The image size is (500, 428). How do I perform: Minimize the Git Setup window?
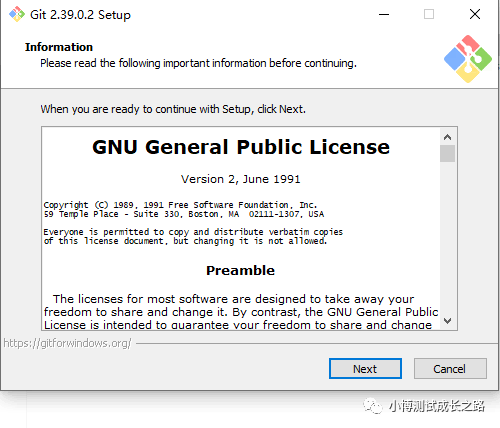384,14
